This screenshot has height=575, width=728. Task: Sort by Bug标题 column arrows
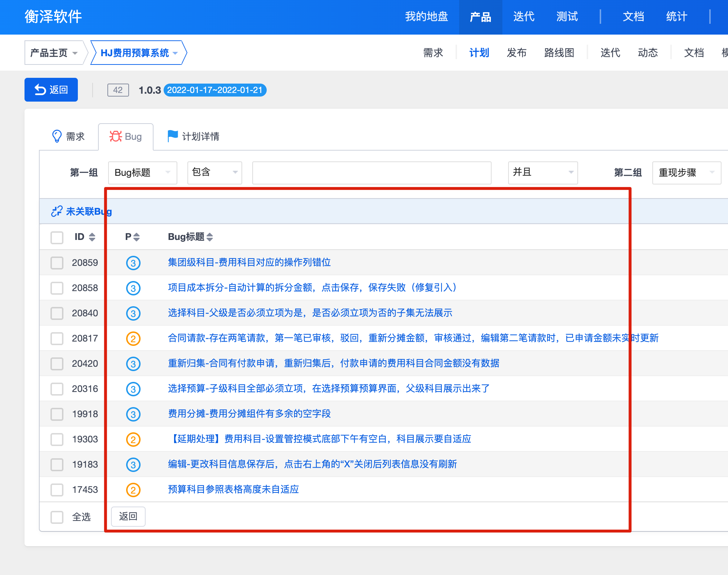click(x=210, y=237)
